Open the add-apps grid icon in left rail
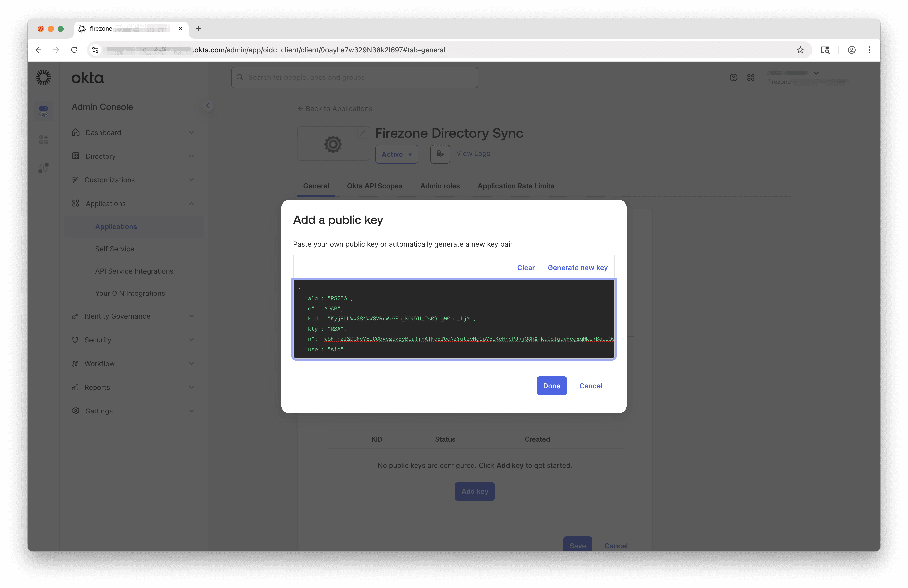Screen dimensions: 908x588 [x=43, y=139]
